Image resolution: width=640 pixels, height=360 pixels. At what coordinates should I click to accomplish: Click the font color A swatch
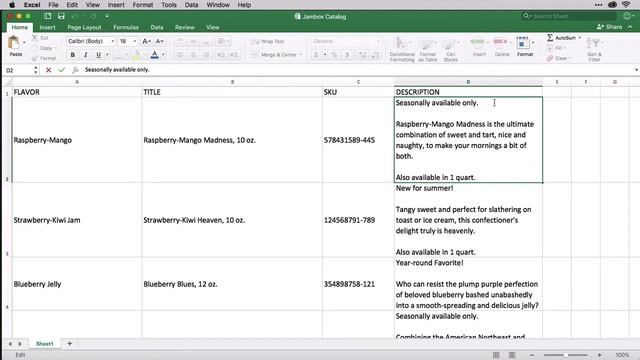click(154, 55)
